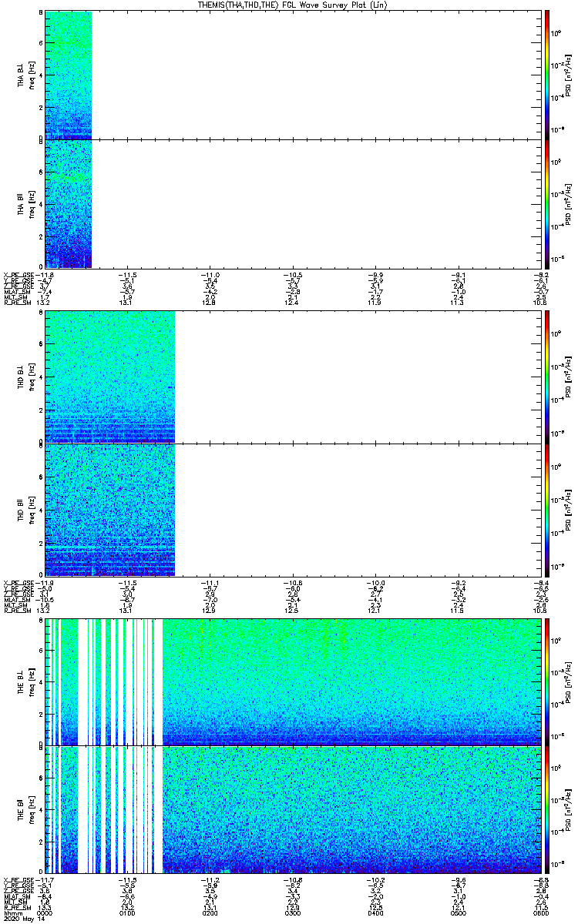Click the THEMIS FGL Wave Survey Plot title
The image size is (578, 924).
[x=292, y=5]
